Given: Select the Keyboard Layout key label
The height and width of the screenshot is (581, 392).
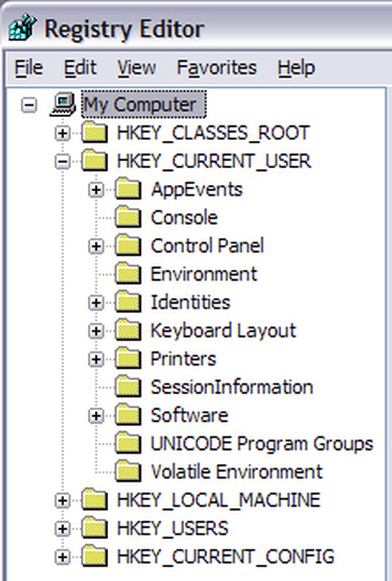Looking at the screenshot, I should click(x=223, y=331).
